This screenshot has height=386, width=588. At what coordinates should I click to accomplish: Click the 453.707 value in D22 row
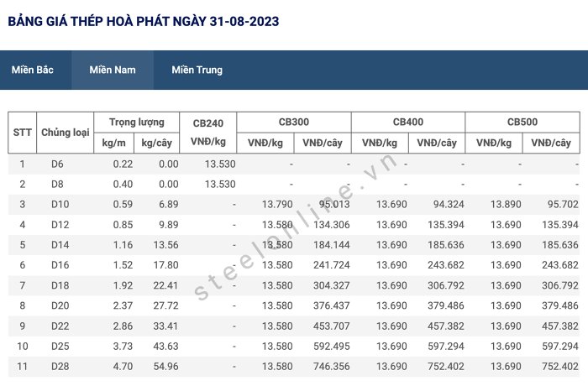tap(332, 326)
